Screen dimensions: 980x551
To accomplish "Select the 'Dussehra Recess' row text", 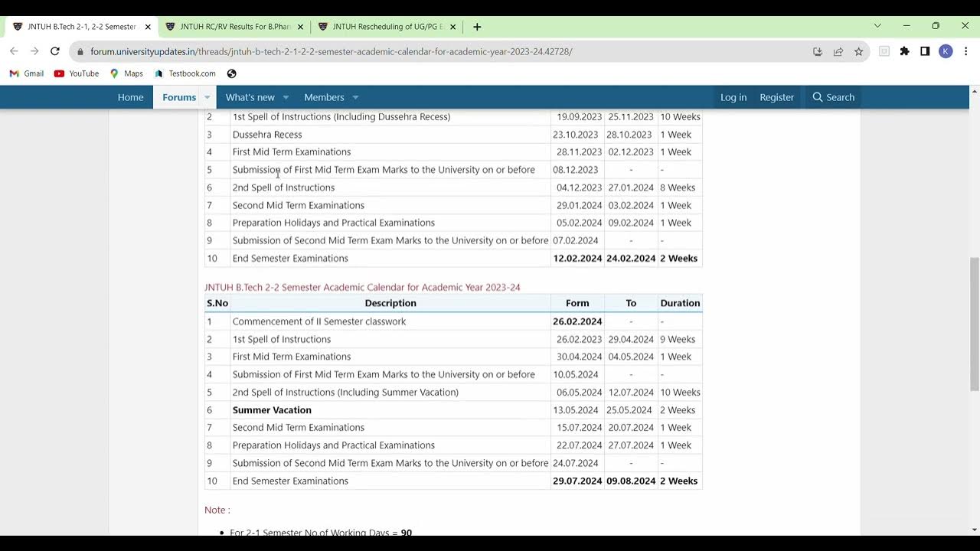I will [x=267, y=134].
